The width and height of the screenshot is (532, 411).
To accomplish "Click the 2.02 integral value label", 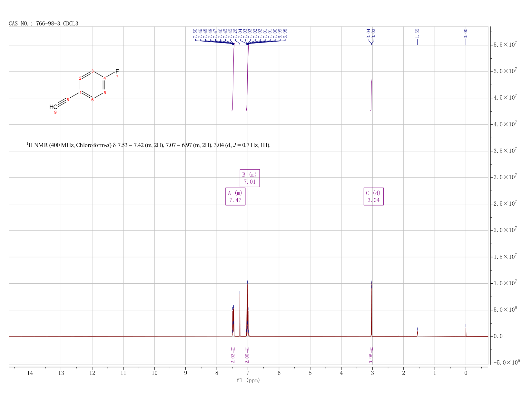I will (233, 358).
